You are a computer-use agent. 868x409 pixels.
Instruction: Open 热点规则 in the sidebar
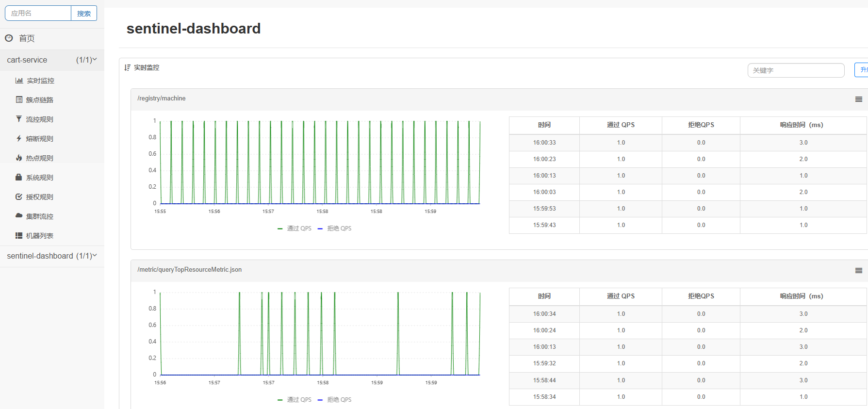coord(40,158)
